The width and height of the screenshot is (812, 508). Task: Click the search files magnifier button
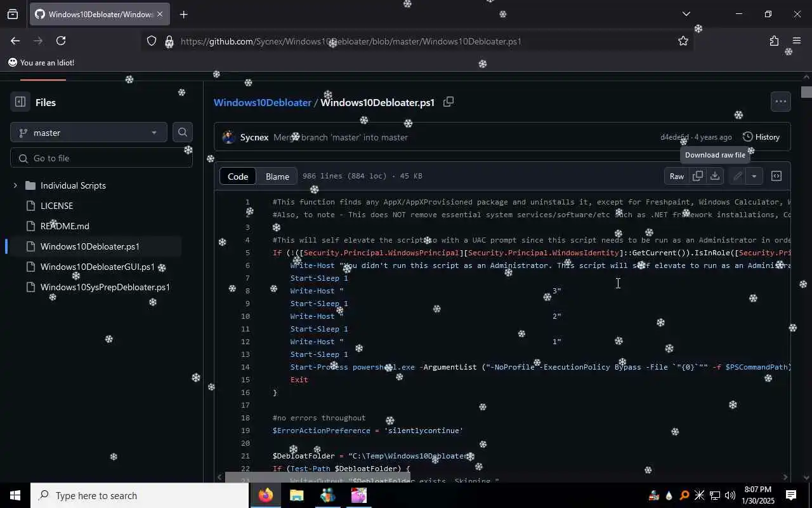coord(183,132)
